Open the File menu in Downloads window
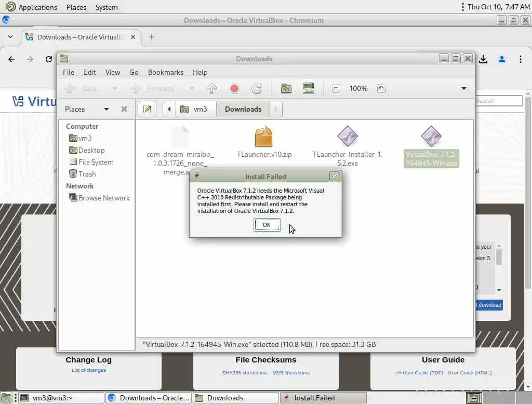 tap(68, 72)
